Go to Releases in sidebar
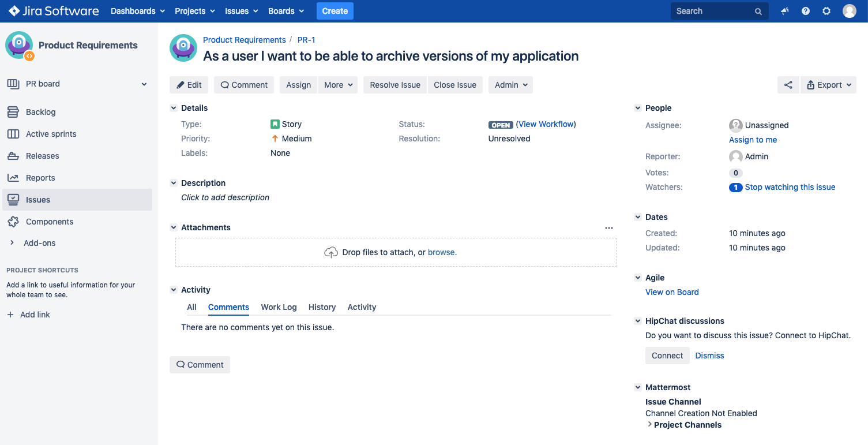 point(42,156)
